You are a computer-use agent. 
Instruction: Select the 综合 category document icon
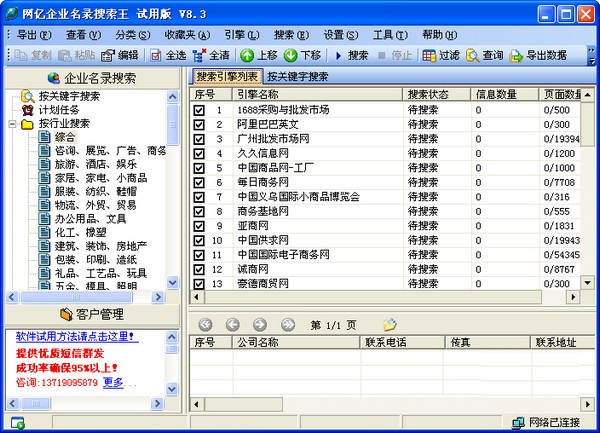point(44,137)
